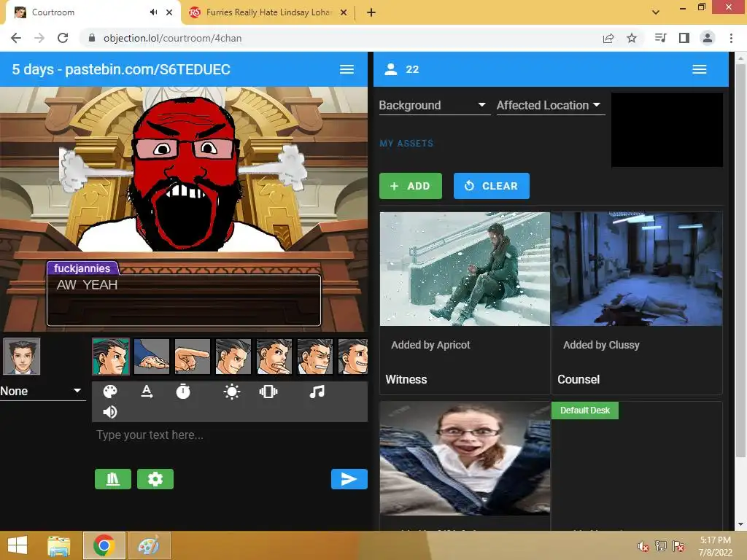Click the 'Added by Clussy' text
The width and height of the screenshot is (747, 560).
point(601,345)
